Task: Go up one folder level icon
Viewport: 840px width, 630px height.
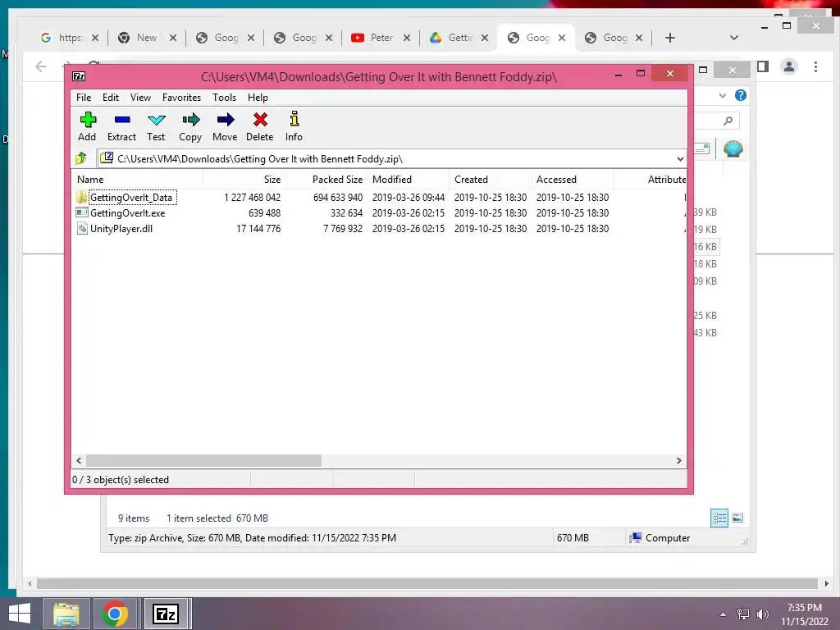Action: [x=81, y=158]
